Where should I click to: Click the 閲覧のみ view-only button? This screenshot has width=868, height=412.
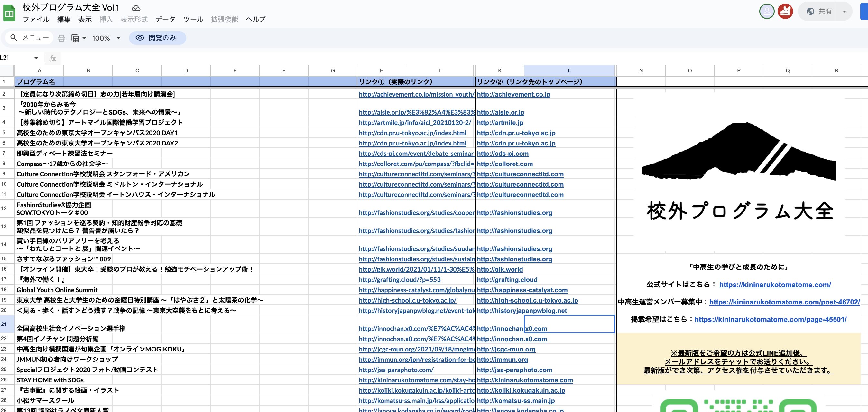pos(157,38)
